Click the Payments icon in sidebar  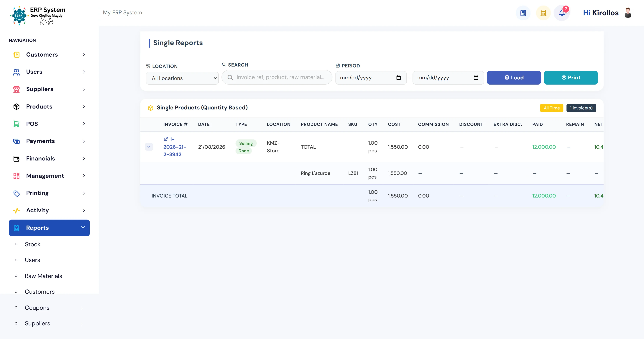coord(17,141)
